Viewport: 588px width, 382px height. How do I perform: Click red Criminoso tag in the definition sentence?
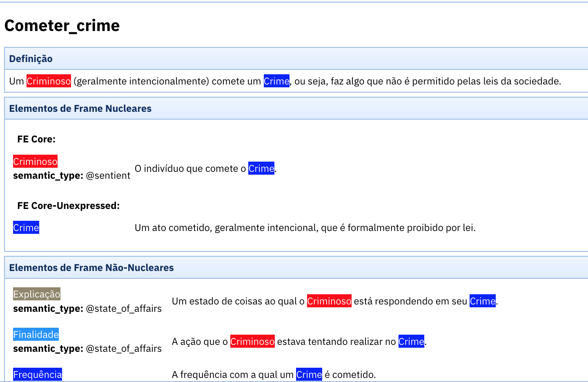pos(49,81)
